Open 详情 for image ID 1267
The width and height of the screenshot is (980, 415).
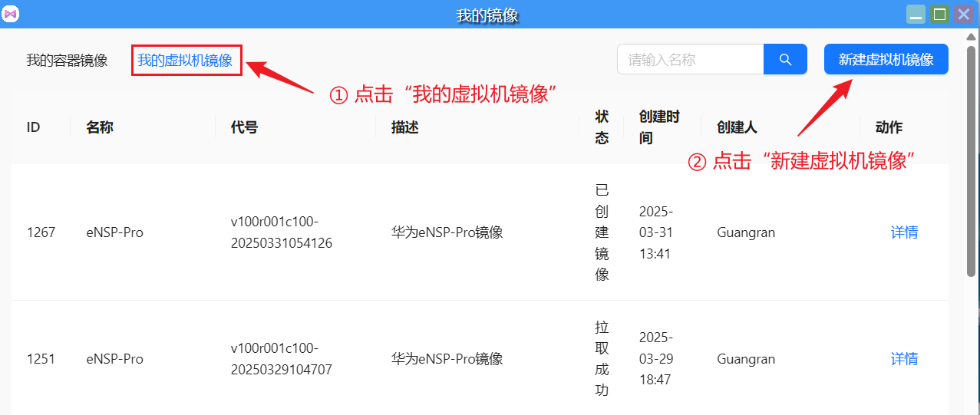pos(905,232)
